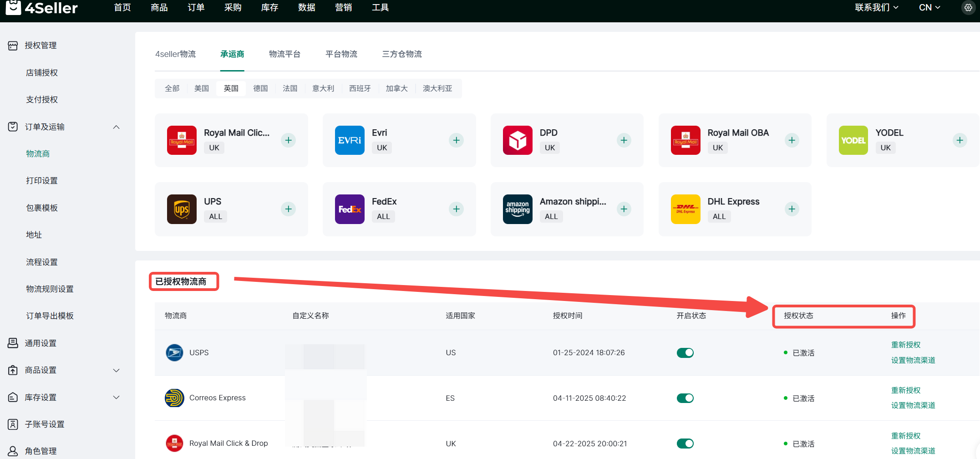Screen dimensions: 980x459
Task: Click the plus icon on Evri card
Action: 456,140
